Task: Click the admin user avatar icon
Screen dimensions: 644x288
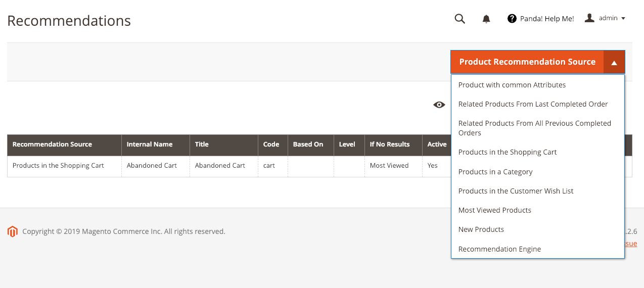Action: [589, 18]
